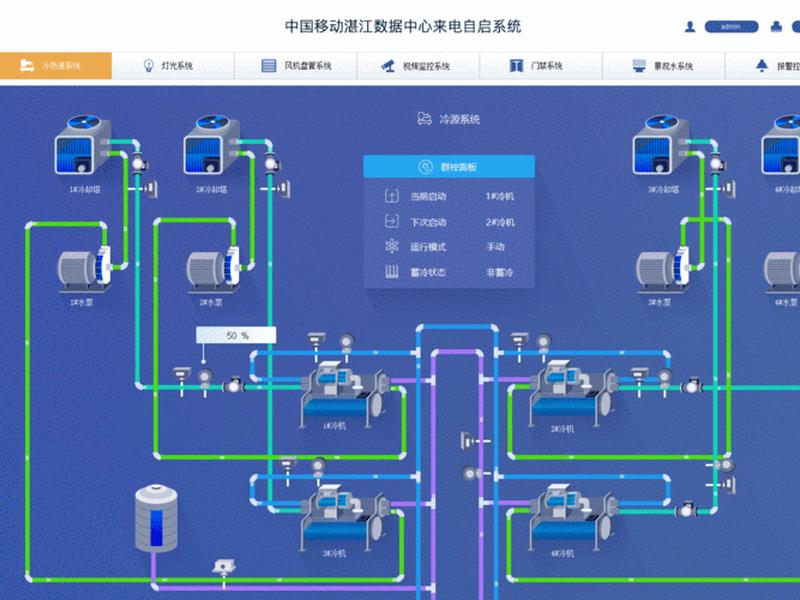Click the 下次启动 label

click(x=428, y=222)
